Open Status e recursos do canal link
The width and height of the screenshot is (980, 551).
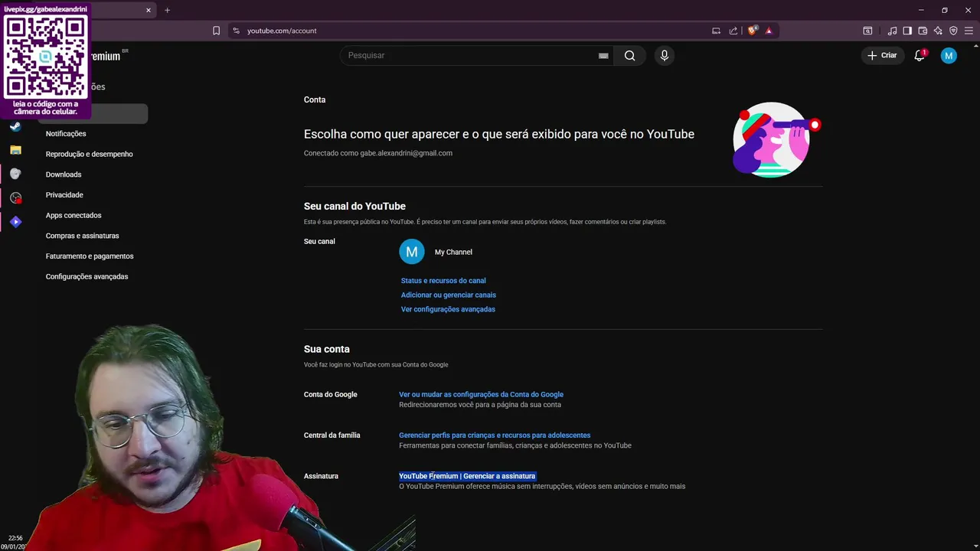(443, 281)
